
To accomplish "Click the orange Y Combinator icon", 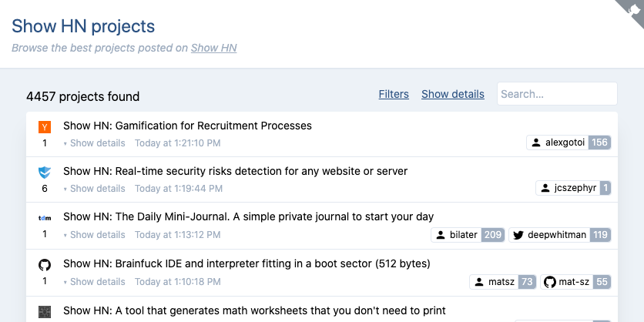I will 45,127.
